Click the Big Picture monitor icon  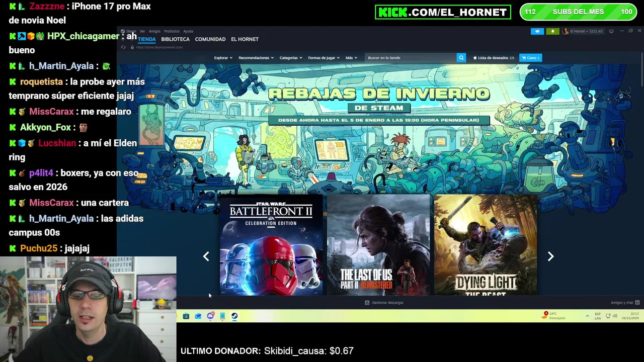[611, 31]
